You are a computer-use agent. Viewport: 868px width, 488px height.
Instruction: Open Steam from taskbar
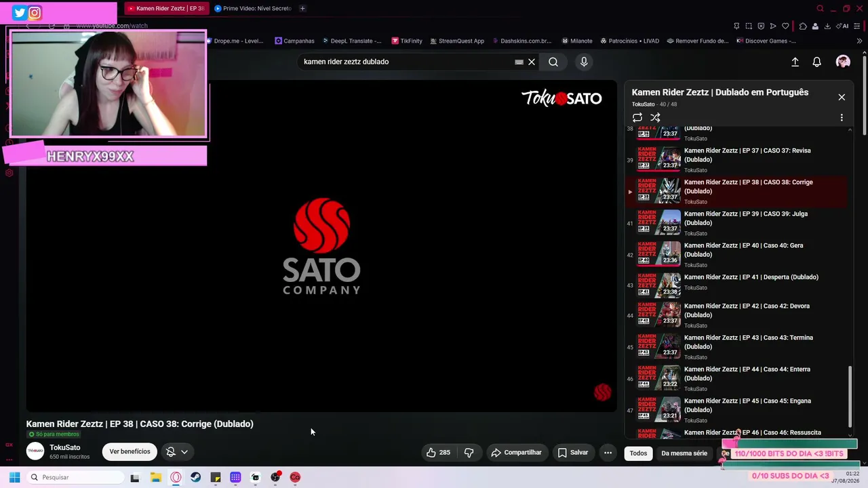pos(195,477)
